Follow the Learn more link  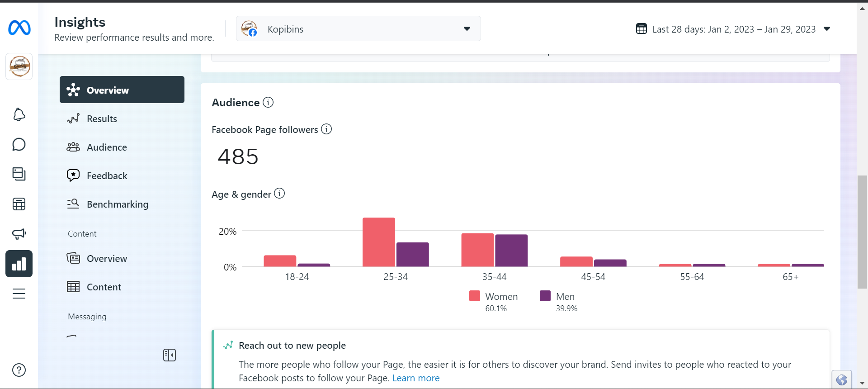[416, 378]
